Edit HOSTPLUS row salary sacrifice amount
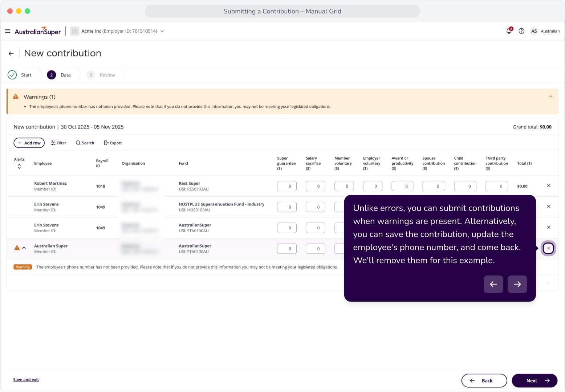This screenshot has height=392, width=565. coord(316,207)
